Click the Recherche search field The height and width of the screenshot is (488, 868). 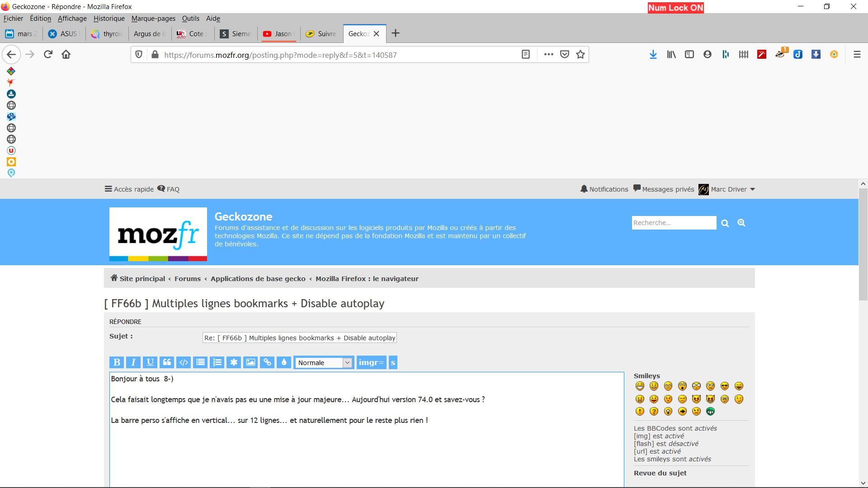(x=673, y=223)
